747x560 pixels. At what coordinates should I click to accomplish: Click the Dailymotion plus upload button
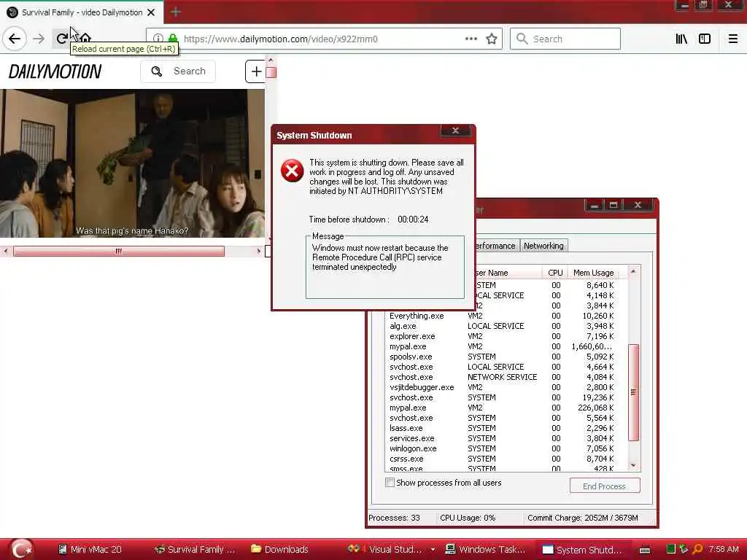(255, 71)
